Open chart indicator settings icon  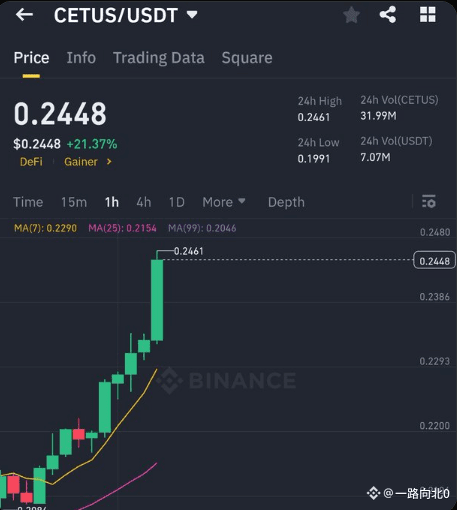(x=429, y=201)
